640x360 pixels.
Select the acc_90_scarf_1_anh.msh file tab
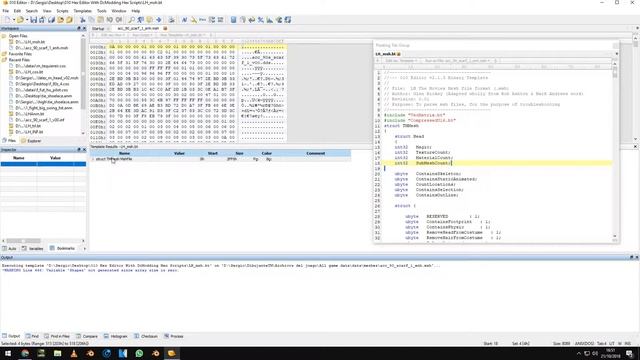click(x=138, y=29)
